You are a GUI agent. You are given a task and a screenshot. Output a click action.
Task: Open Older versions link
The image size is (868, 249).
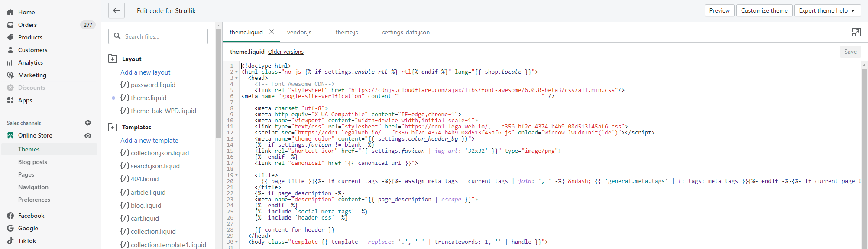pos(286,52)
